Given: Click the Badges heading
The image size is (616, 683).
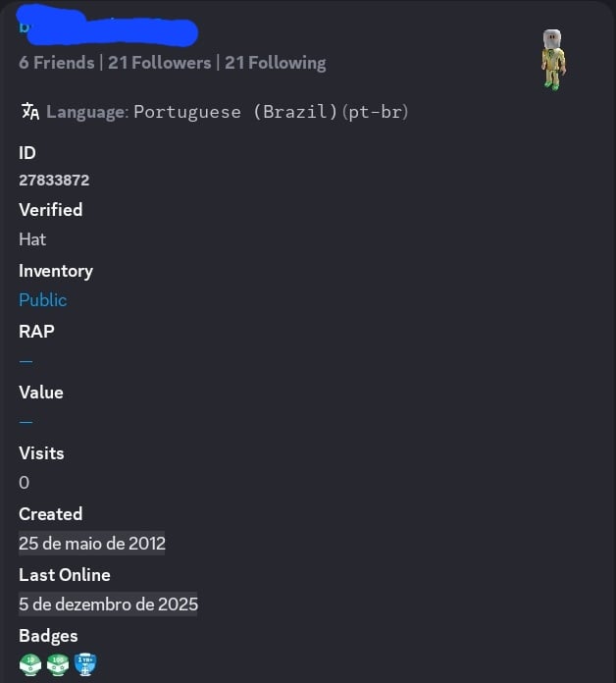Looking at the screenshot, I should click(x=48, y=636).
